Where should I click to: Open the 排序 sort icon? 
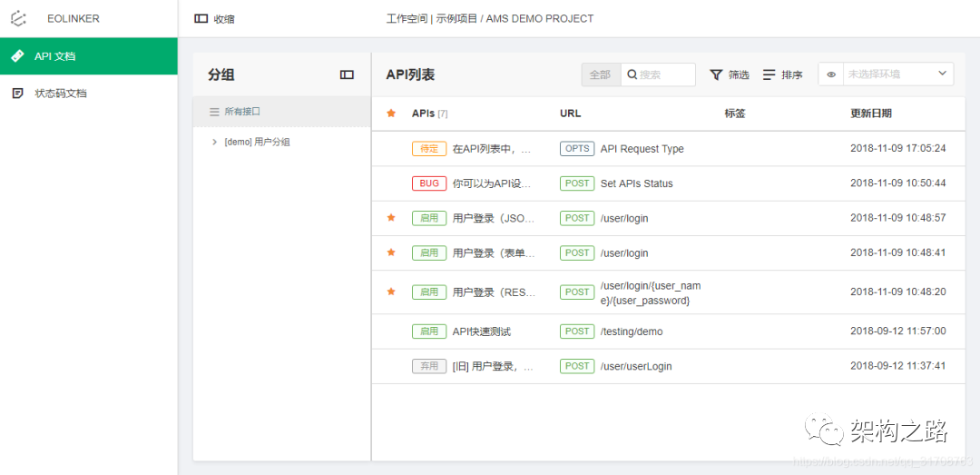click(x=769, y=74)
